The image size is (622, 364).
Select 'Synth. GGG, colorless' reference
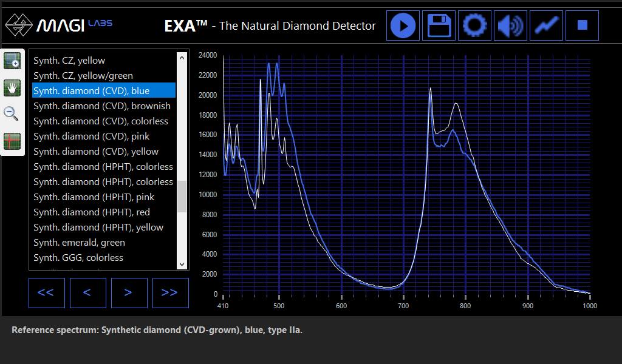click(103, 257)
